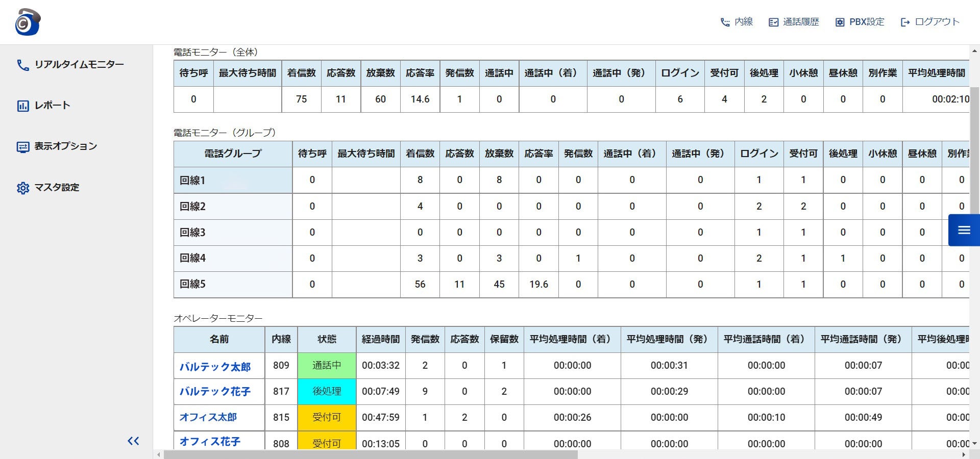Open 内線 phone icon in header
This screenshot has height=459, width=980.
click(x=725, y=22)
